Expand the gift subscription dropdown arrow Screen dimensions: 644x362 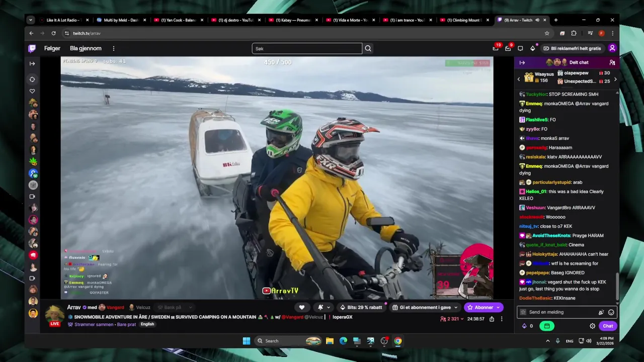coord(456,307)
